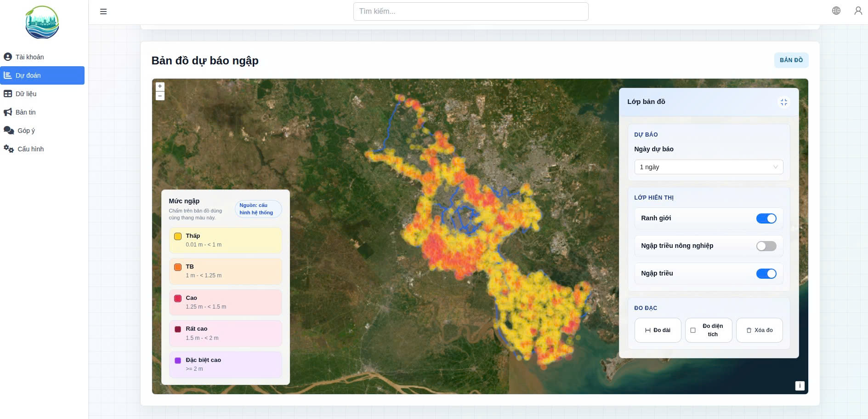This screenshot has height=419, width=868.
Task: Zoom out on the map
Action: coord(160,96)
